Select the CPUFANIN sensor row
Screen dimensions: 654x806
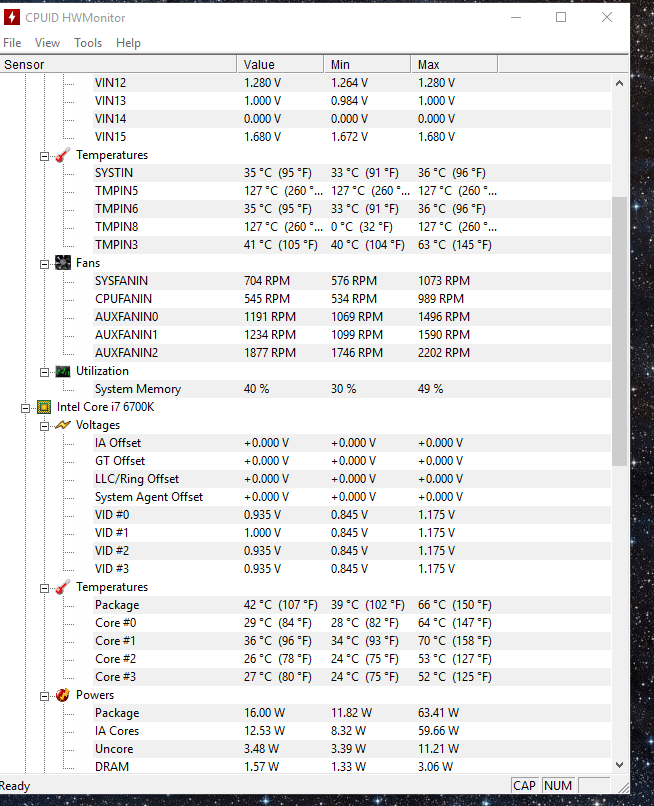tap(123, 299)
